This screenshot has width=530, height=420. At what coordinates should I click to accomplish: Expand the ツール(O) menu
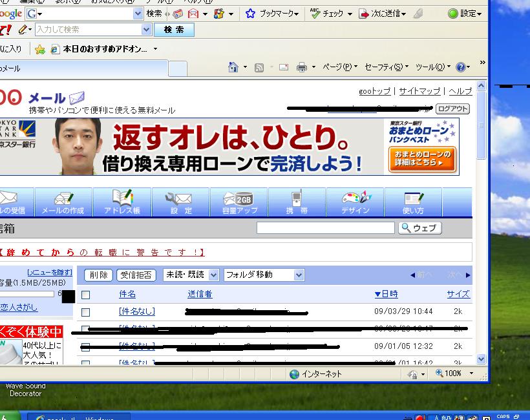[x=432, y=67]
